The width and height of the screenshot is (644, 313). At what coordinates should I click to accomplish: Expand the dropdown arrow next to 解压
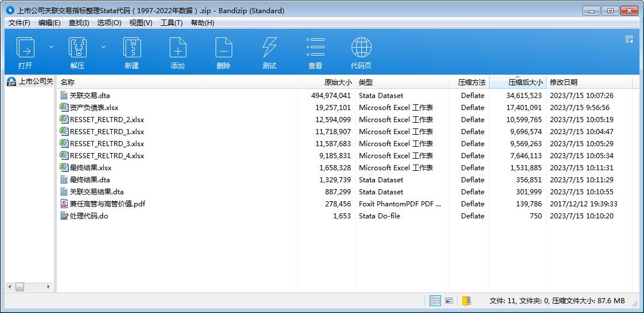click(103, 47)
